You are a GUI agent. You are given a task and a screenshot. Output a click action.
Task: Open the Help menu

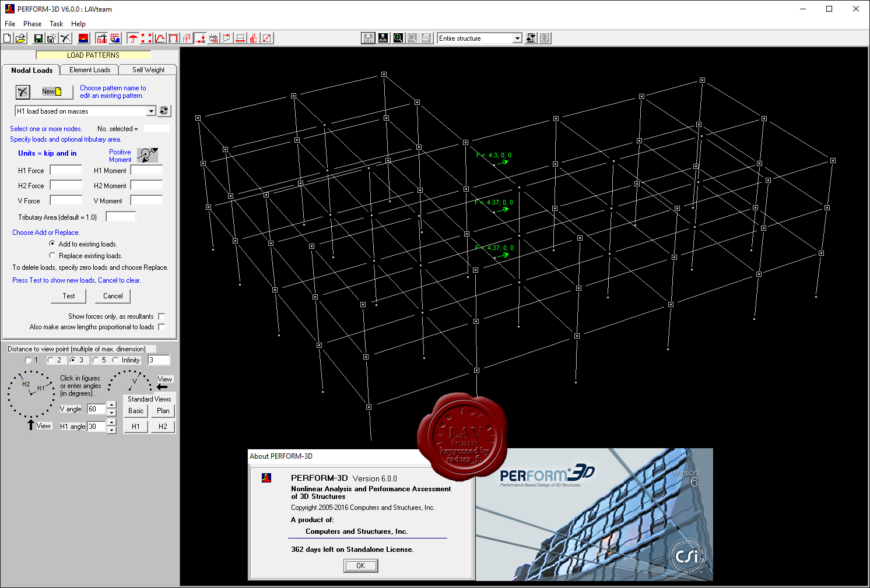78,24
